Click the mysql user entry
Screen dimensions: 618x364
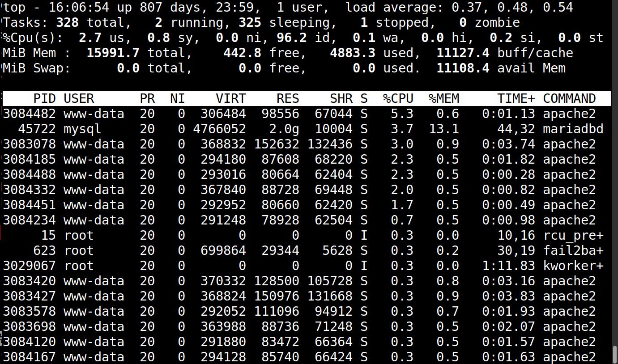[x=82, y=129]
